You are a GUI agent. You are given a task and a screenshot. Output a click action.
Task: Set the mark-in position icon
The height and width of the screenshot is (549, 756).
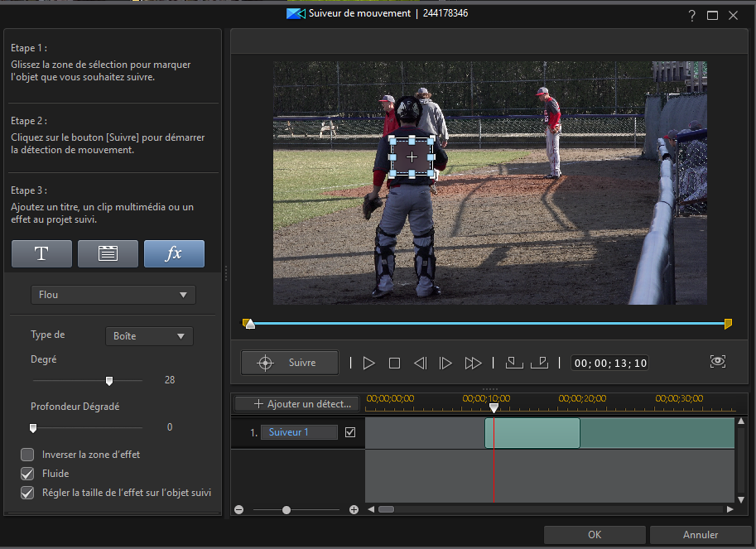coord(513,363)
